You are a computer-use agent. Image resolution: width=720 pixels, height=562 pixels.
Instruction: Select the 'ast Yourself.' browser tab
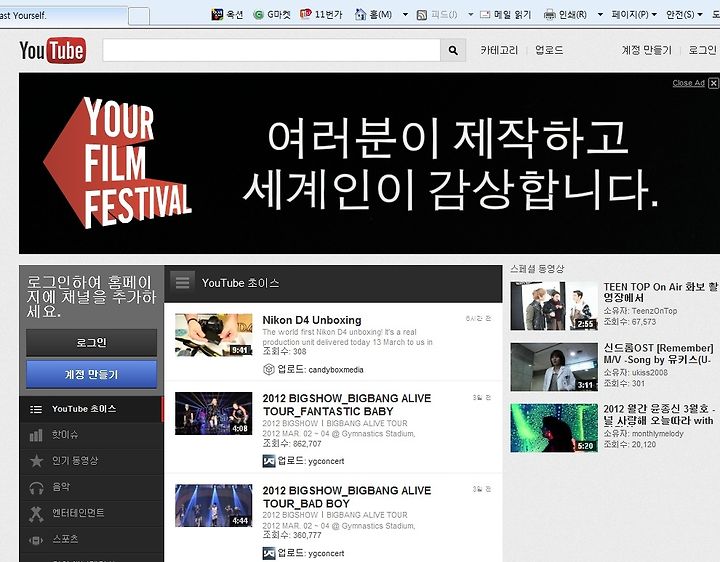63,15
